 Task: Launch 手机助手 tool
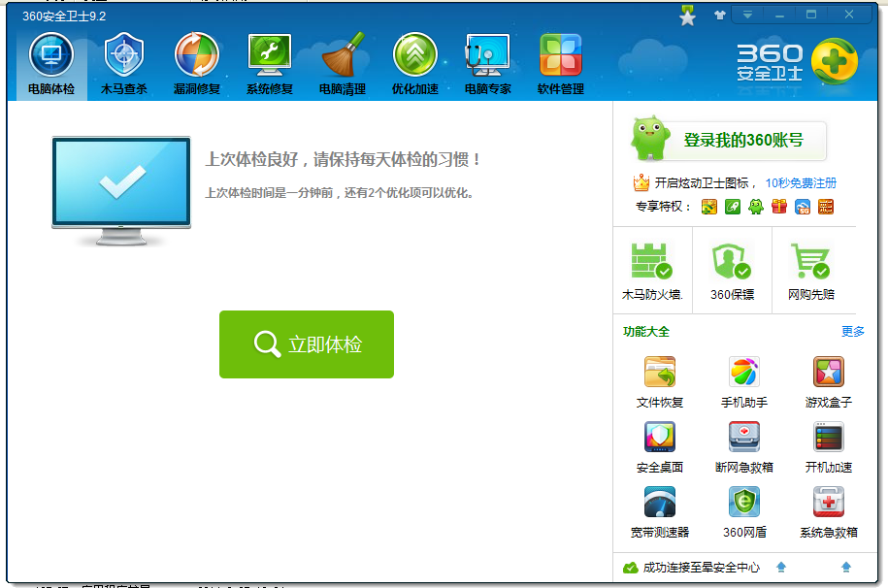click(x=744, y=382)
